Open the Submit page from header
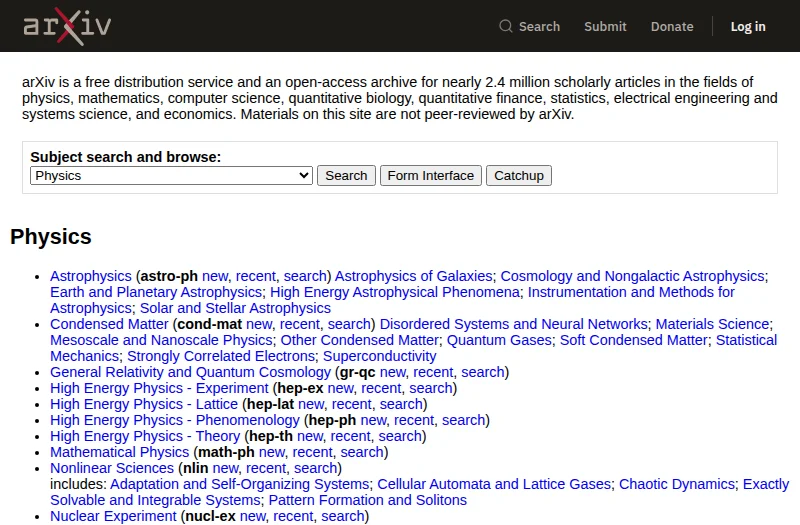 click(605, 27)
